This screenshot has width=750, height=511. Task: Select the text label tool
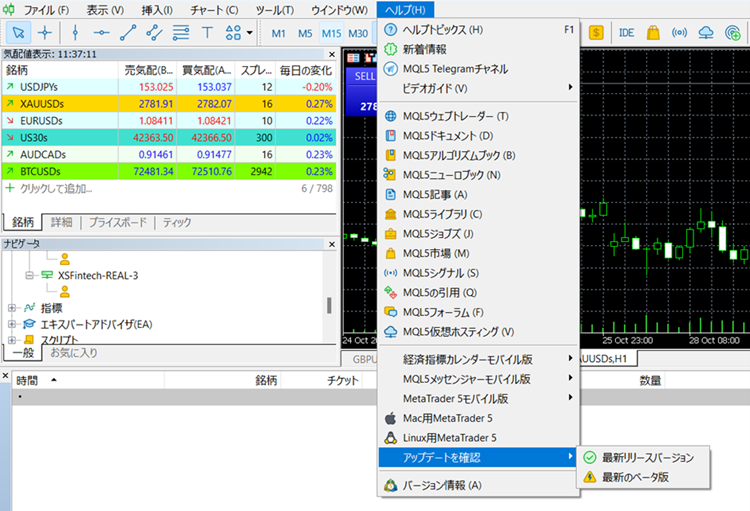click(x=207, y=33)
